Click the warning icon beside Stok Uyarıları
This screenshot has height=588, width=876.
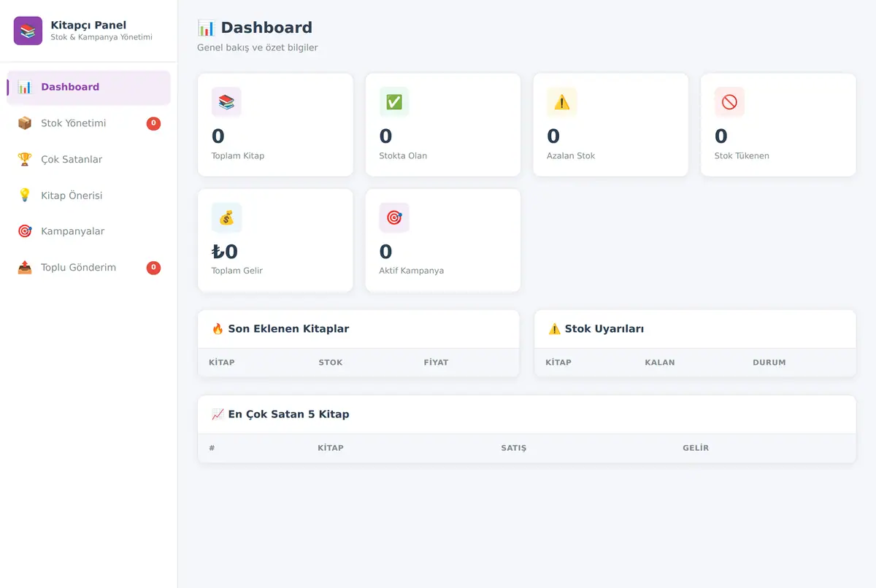[x=554, y=329]
